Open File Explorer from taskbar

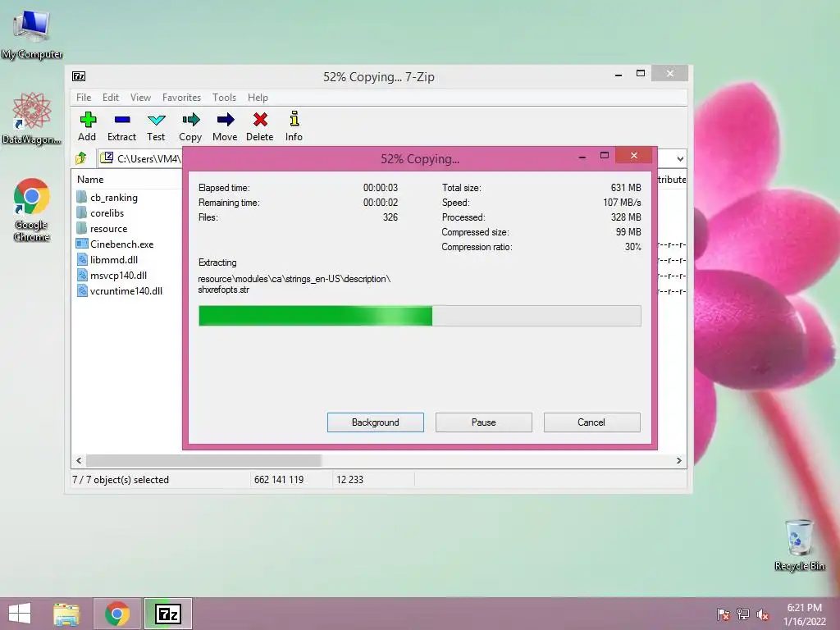[66, 614]
